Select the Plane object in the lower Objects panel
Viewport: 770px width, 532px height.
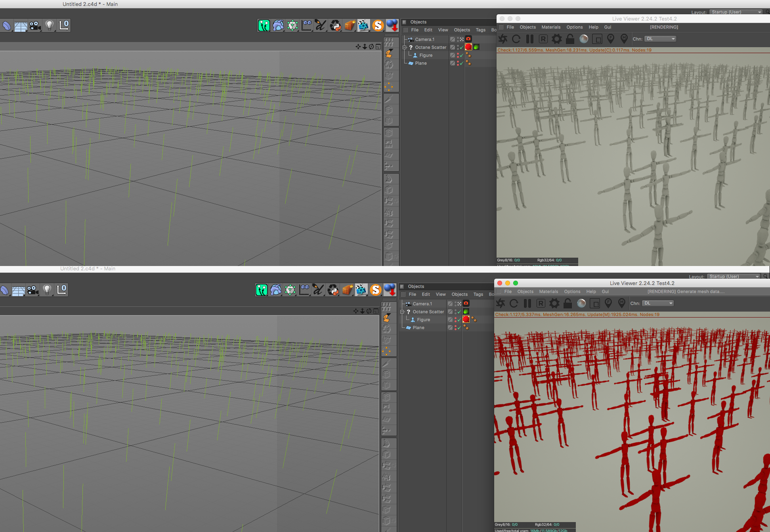[x=418, y=328]
